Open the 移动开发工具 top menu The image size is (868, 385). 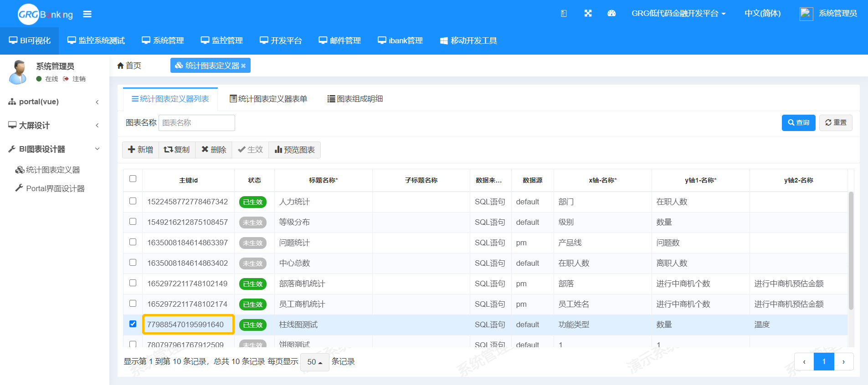pyautogui.click(x=468, y=41)
